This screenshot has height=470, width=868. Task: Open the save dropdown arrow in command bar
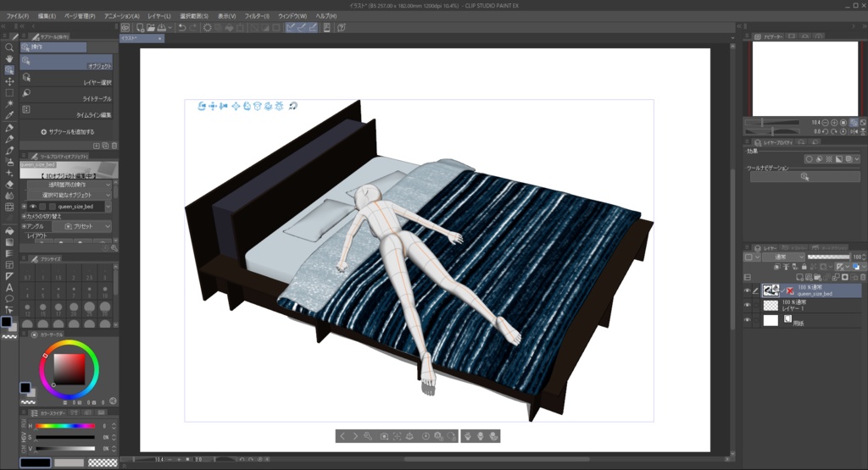(x=170, y=28)
